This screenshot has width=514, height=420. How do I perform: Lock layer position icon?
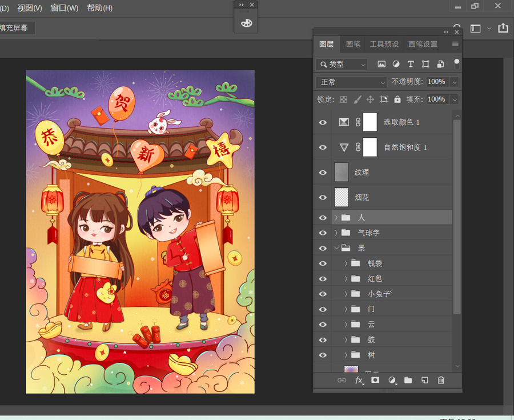click(x=370, y=99)
